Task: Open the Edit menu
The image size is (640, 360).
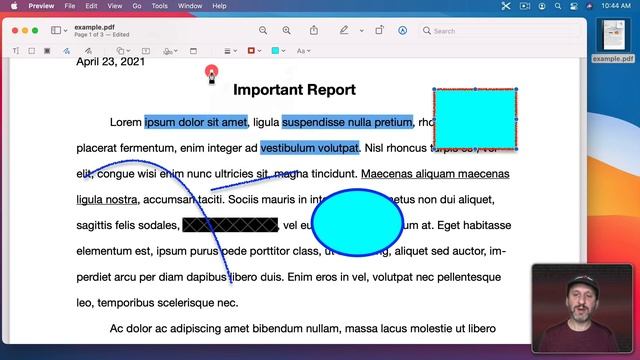Action: point(91,6)
